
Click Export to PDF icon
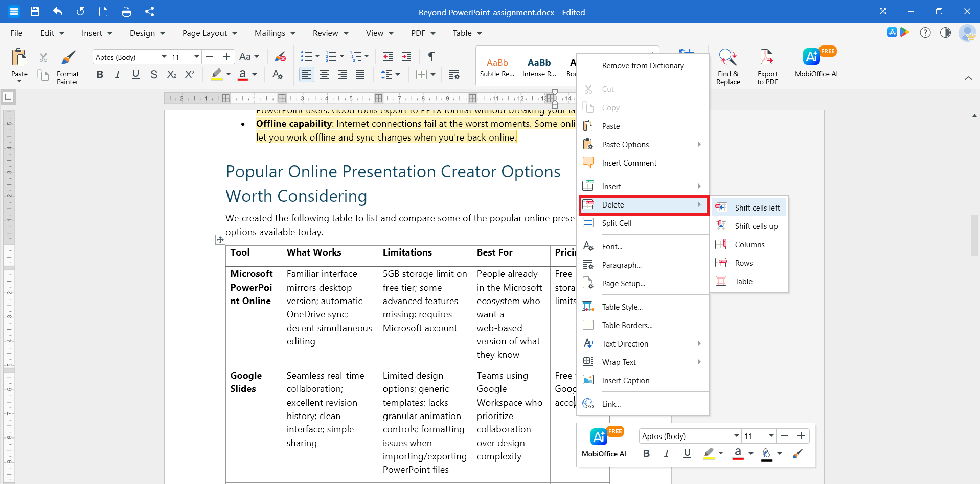767,67
